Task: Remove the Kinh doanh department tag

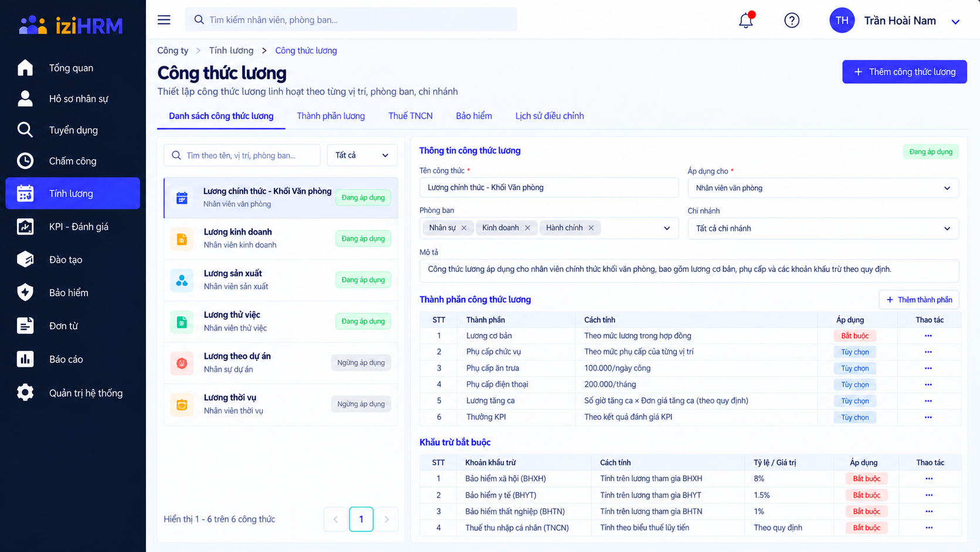Action: tap(527, 228)
